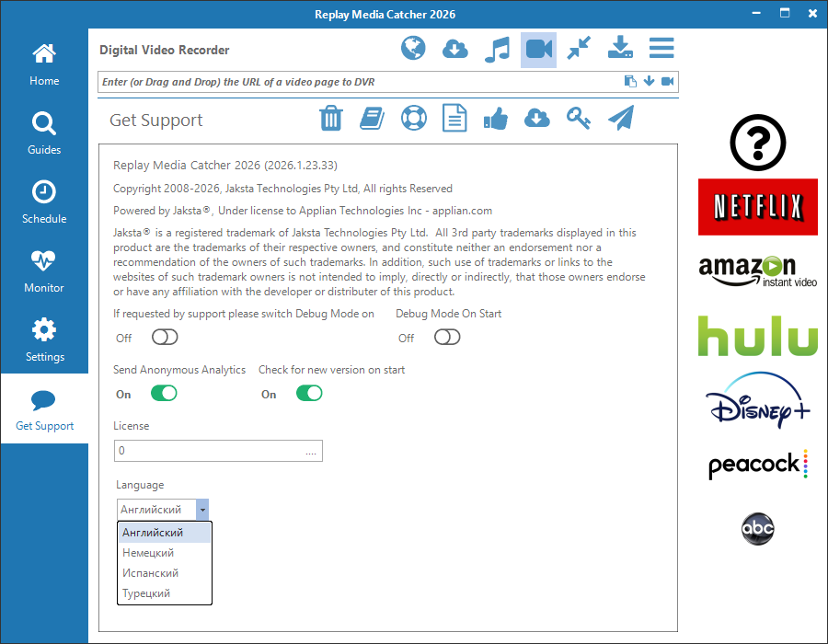Screen dimensions: 828x644
Task: Toggle the Debug Mode switch on
Action: [x=165, y=337]
